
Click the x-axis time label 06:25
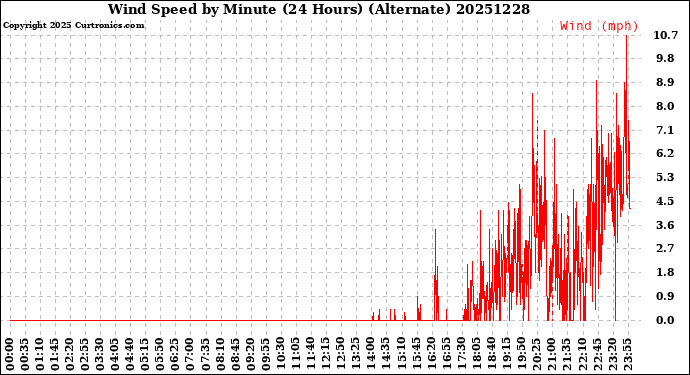click(x=176, y=355)
